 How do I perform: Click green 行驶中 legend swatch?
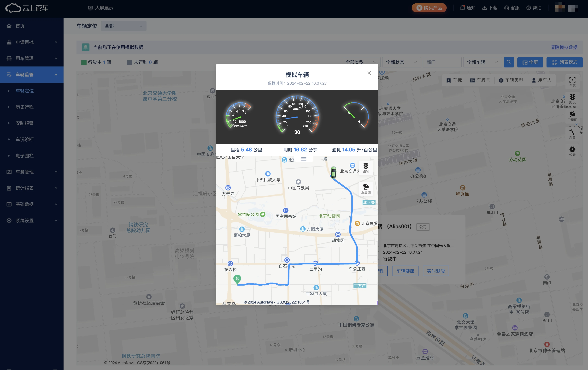pos(84,63)
